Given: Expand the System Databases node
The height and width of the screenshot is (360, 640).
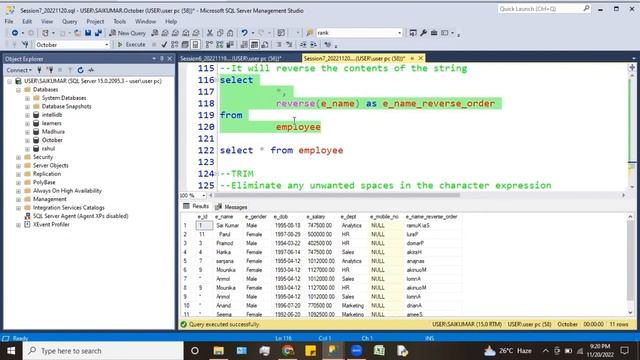Looking at the screenshot, I should 27,98.
